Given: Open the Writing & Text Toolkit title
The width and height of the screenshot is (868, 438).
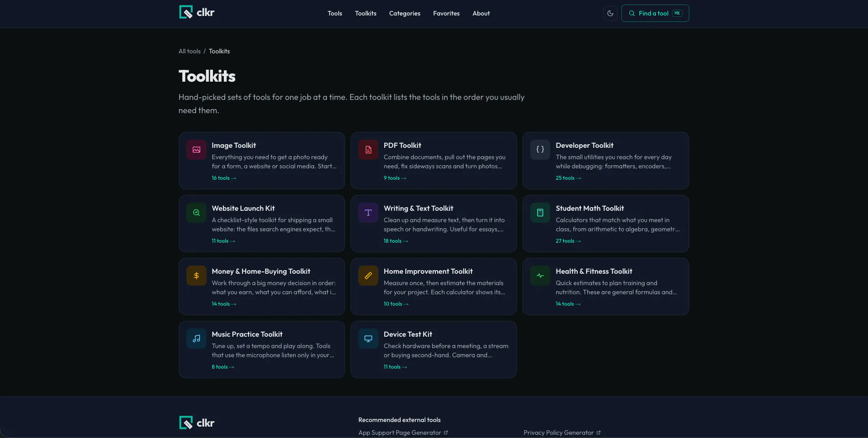Looking at the screenshot, I should click(x=418, y=208).
